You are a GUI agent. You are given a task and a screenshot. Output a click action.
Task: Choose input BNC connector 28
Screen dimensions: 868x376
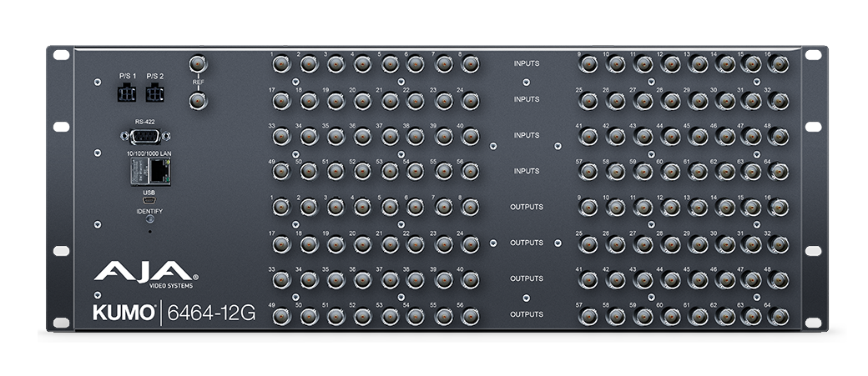coord(670,101)
